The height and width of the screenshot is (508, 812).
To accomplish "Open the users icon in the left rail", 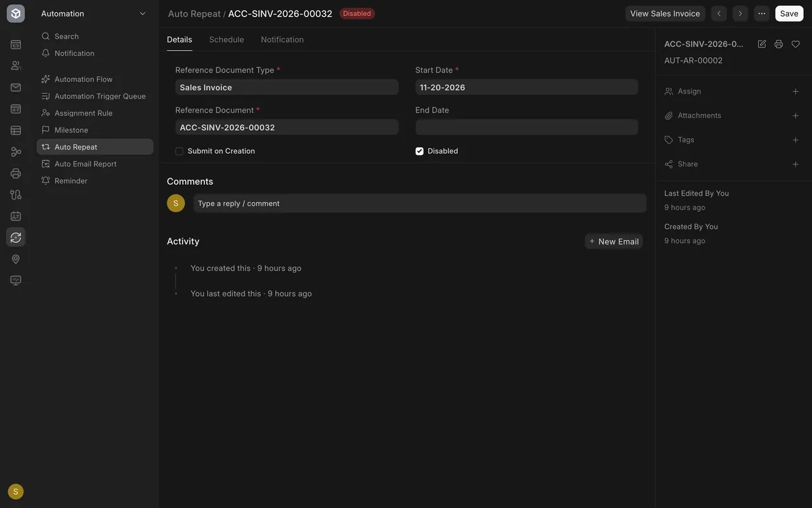I will click(16, 65).
